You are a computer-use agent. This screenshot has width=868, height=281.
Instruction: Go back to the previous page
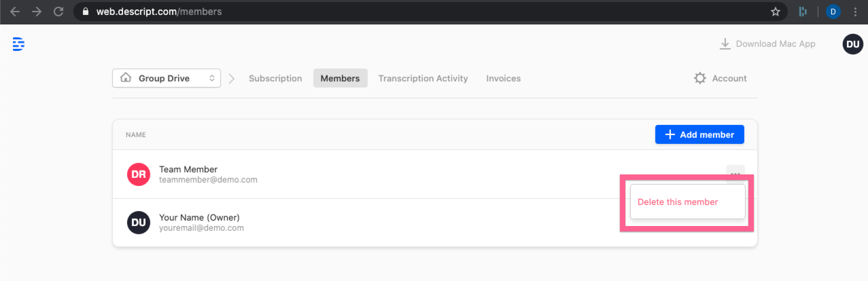(15, 12)
